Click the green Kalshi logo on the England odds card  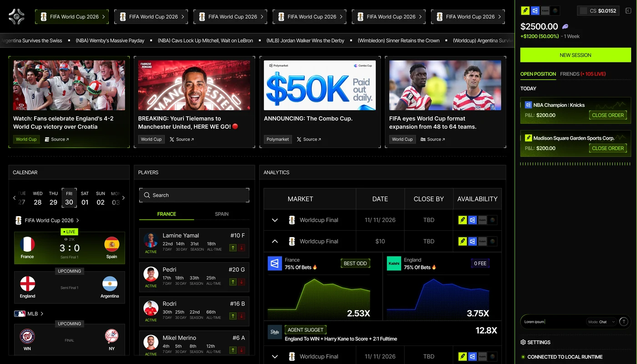coord(394,263)
